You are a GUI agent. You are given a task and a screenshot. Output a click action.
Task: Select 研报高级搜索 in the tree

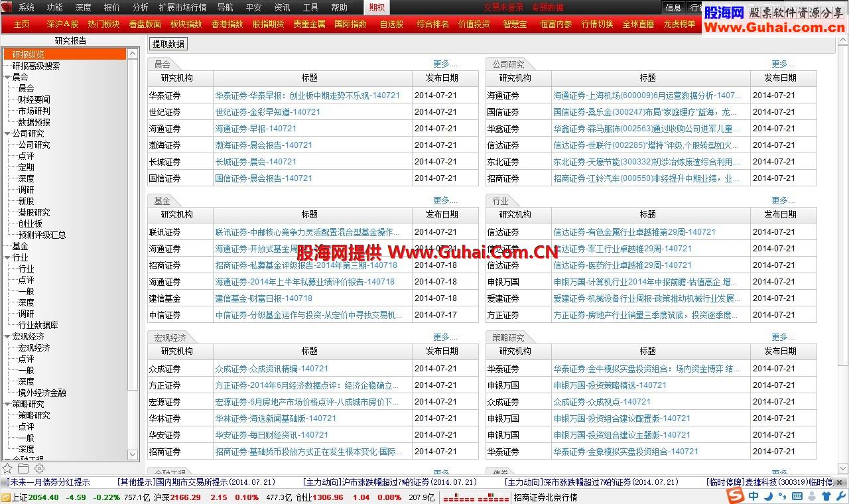coord(36,66)
